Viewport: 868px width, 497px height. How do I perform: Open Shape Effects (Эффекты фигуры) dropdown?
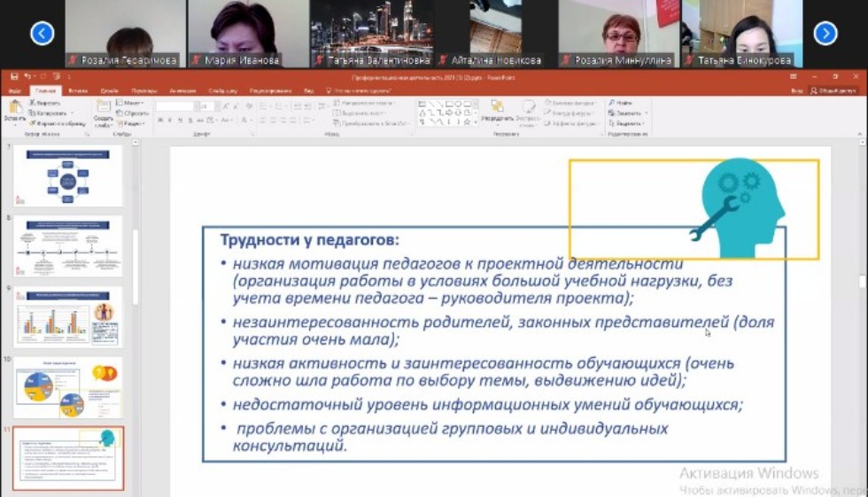[570, 123]
